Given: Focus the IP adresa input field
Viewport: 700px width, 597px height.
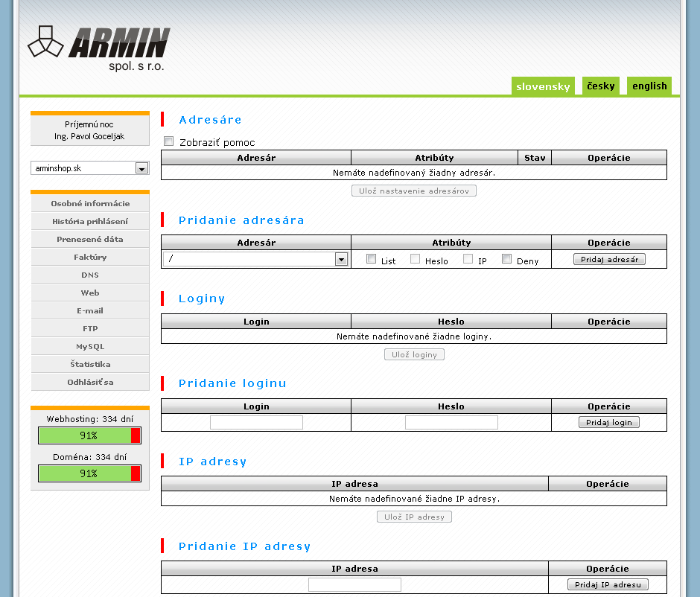Looking at the screenshot, I should [x=354, y=584].
